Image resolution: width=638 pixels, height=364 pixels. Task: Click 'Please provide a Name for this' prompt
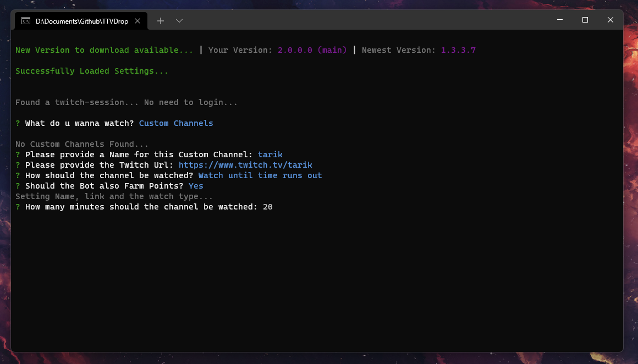click(139, 155)
